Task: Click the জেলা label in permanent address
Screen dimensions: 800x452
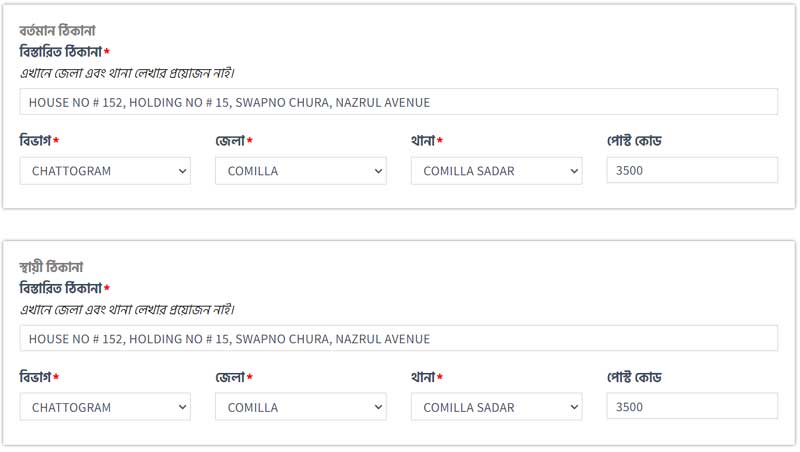Action: coord(230,377)
